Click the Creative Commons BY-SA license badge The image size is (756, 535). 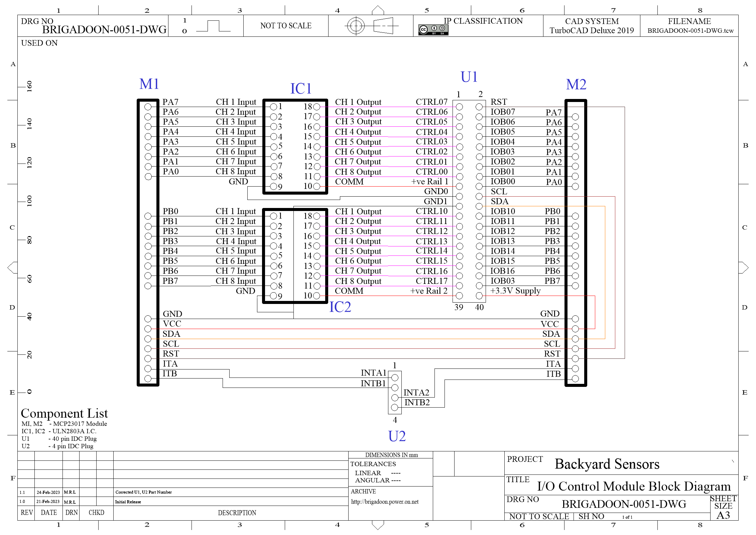click(433, 30)
